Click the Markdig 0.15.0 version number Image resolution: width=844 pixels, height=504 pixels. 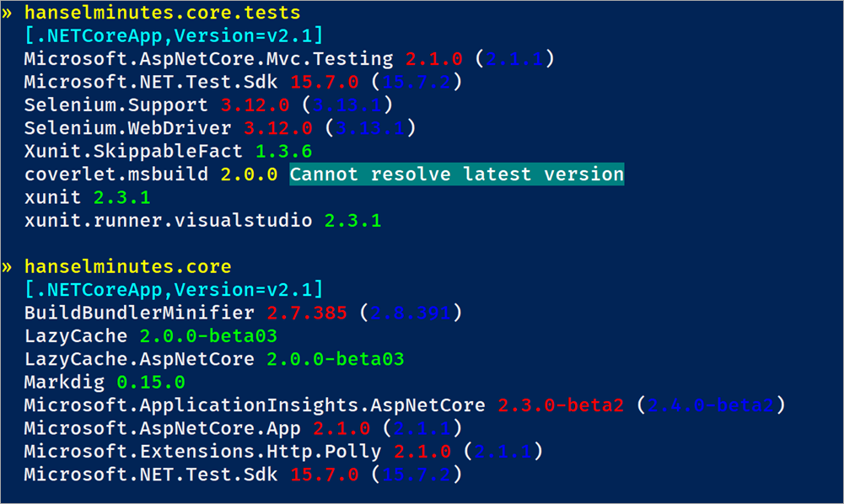151,382
